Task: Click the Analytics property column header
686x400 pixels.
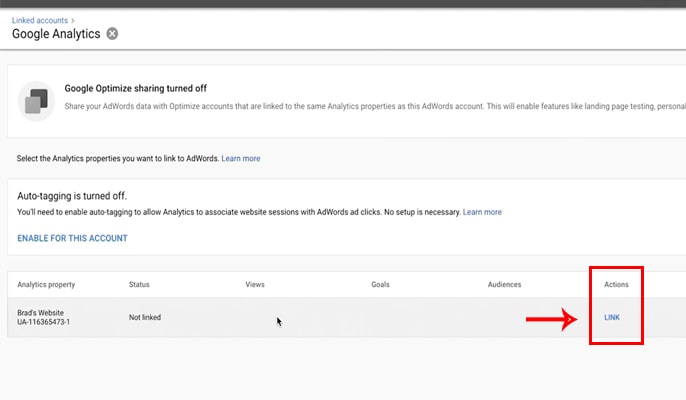Action: click(x=46, y=284)
